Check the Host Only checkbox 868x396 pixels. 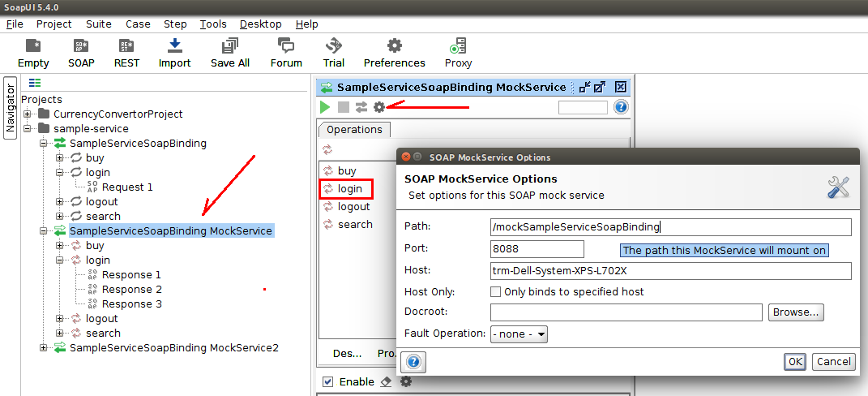pyautogui.click(x=496, y=291)
